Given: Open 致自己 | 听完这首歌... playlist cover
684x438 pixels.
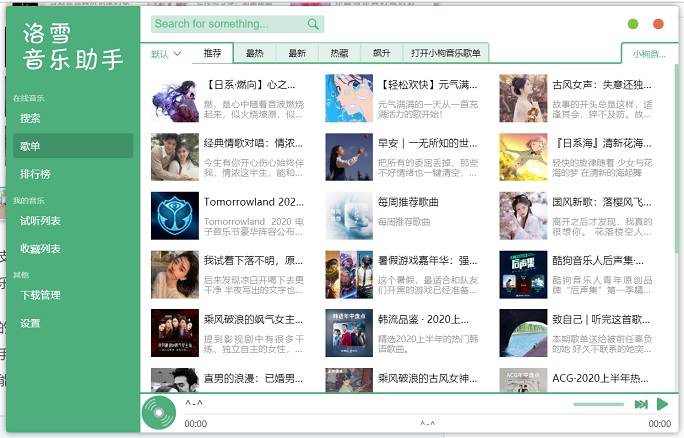Looking at the screenshot, I should [x=523, y=333].
